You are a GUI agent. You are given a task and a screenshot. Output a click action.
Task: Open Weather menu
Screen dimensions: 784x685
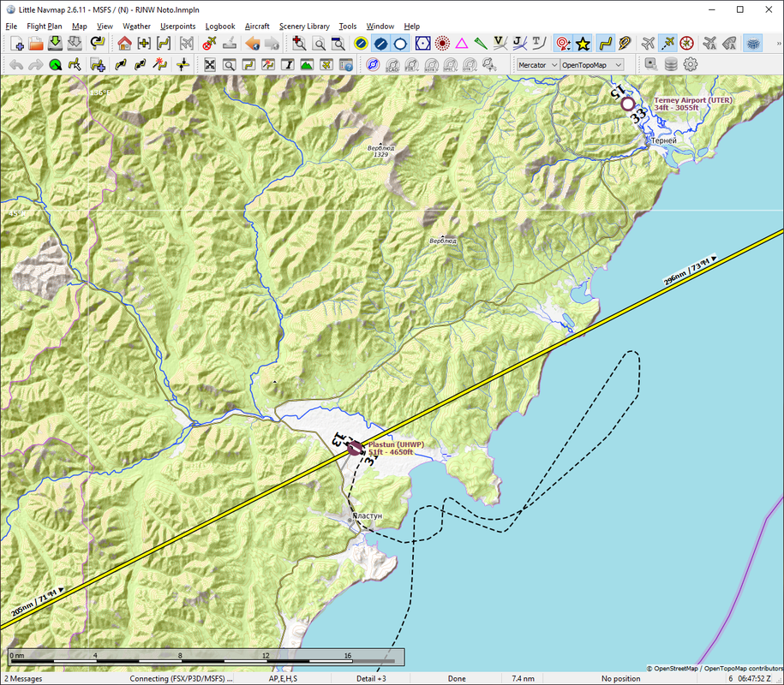pyautogui.click(x=136, y=27)
